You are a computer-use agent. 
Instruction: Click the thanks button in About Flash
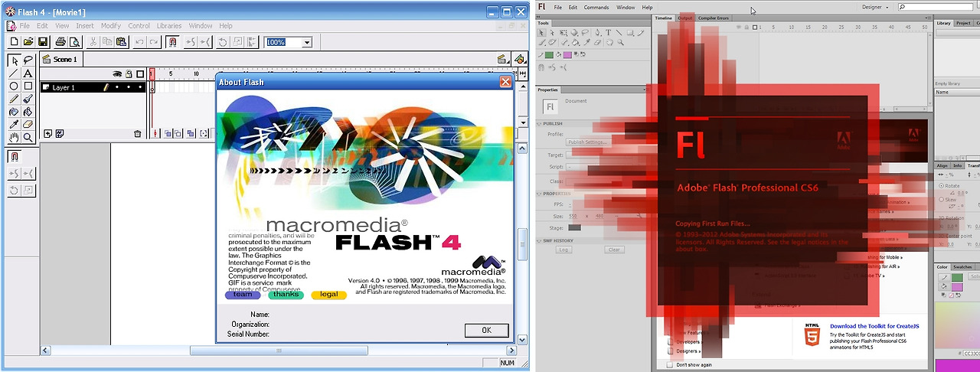(286, 295)
